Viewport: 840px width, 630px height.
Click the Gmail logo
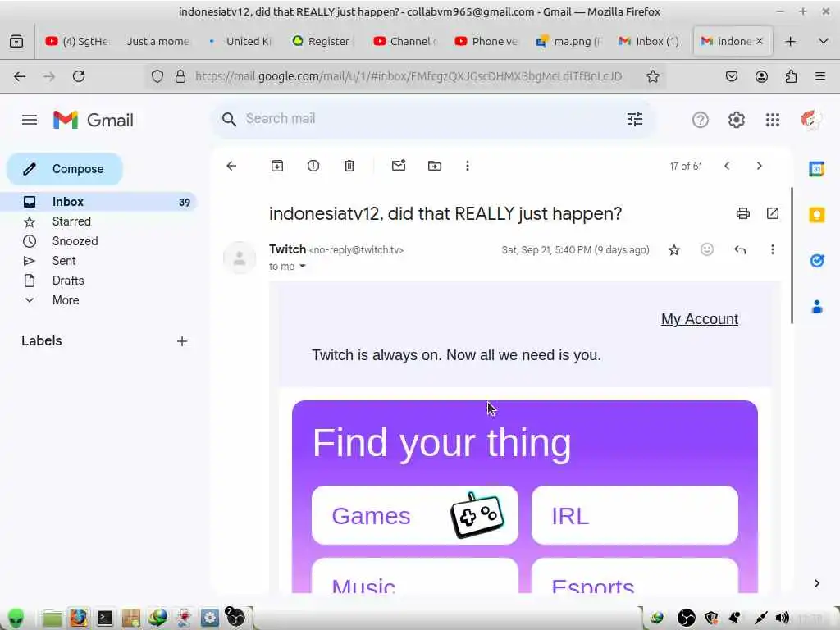click(94, 120)
